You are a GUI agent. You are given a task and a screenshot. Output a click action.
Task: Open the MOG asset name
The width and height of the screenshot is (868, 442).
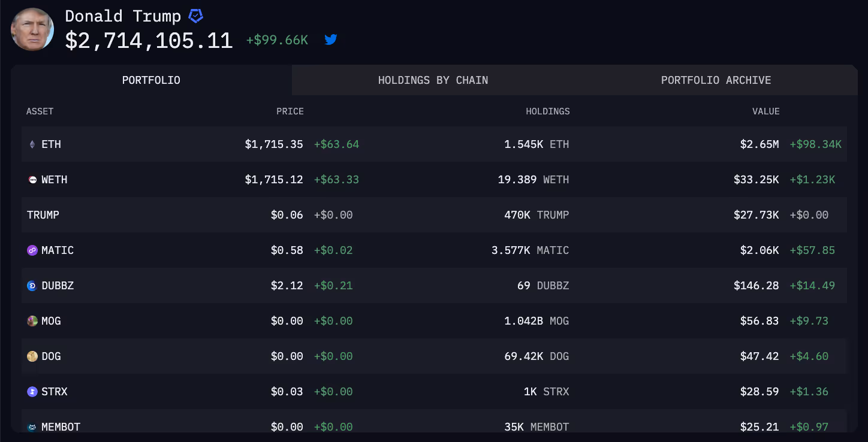pyautogui.click(x=52, y=321)
